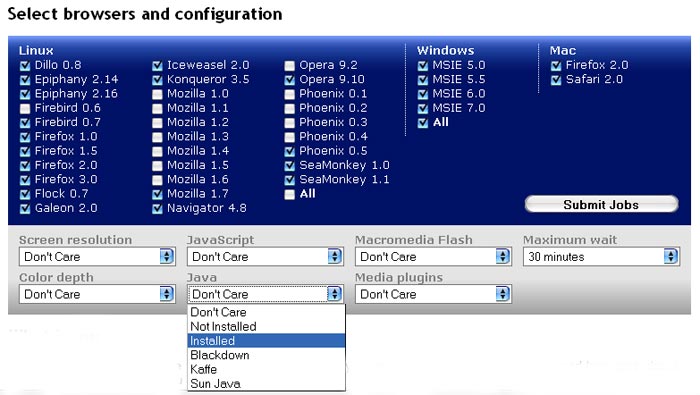Toggle MSIE 7.0 checkbox

click(x=423, y=109)
